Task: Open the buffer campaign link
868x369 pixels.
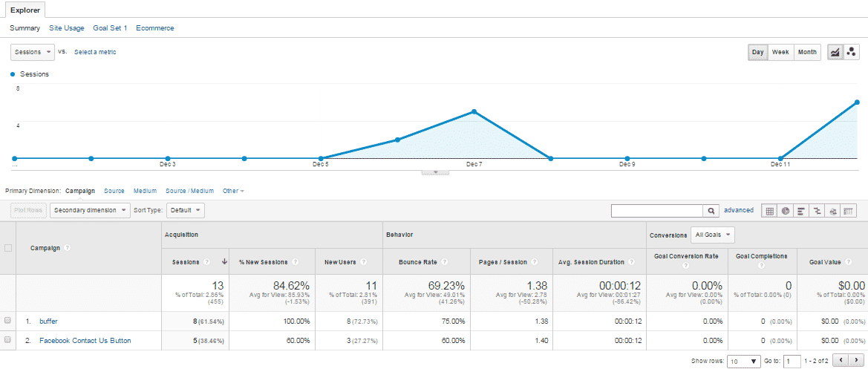Action: [48, 321]
